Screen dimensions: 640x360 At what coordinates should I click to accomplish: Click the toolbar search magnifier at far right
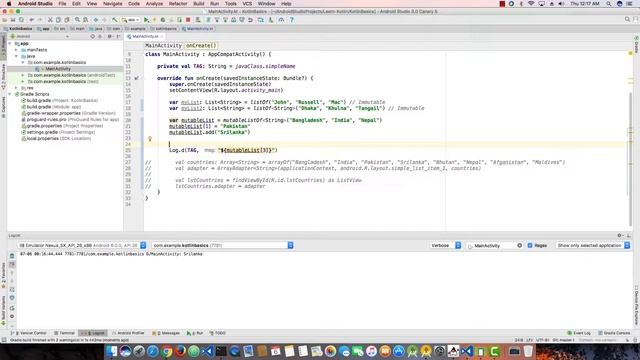(627, 19)
